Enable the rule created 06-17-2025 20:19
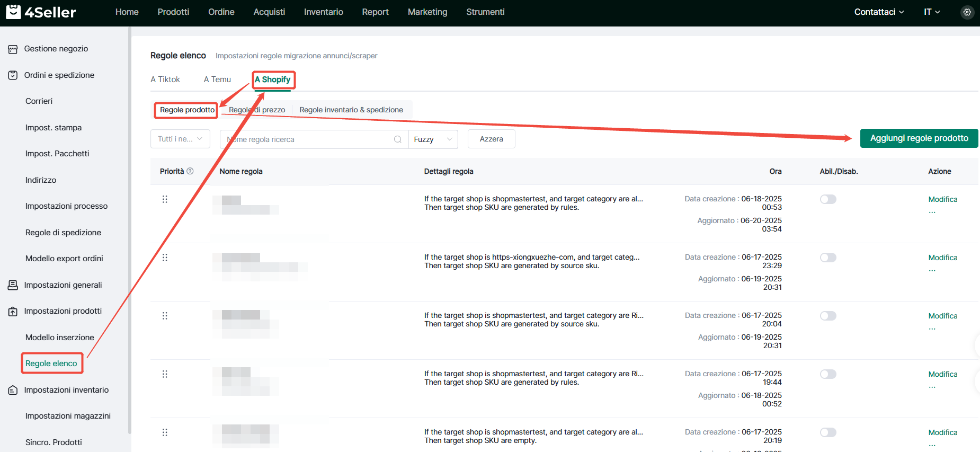The width and height of the screenshot is (980, 452). tap(828, 432)
